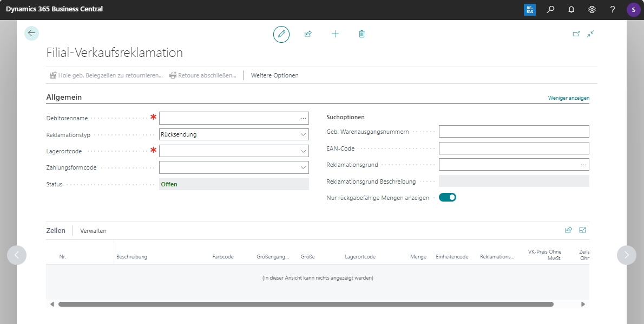Click the share icon in page header

(308, 34)
